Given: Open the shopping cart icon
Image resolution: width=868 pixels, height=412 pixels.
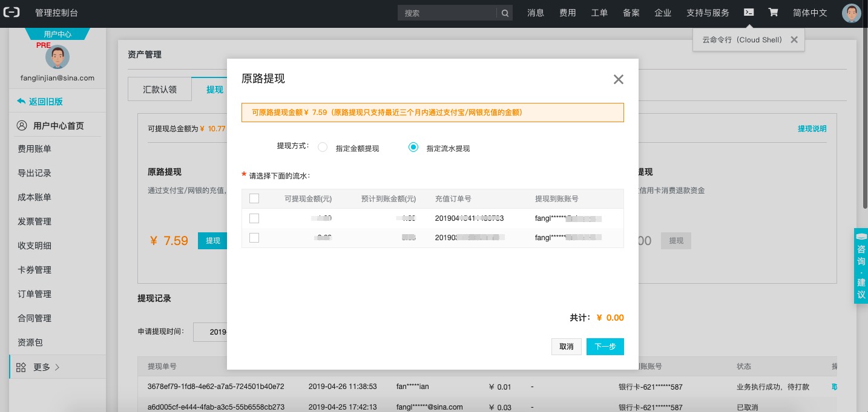Looking at the screenshot, I should (773, 12).
